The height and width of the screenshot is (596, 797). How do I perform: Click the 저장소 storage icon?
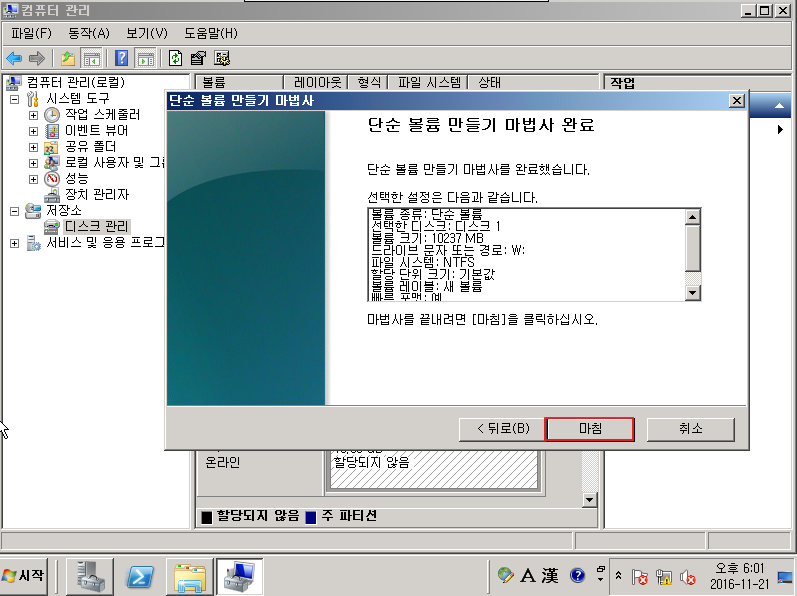click(34, 210)
